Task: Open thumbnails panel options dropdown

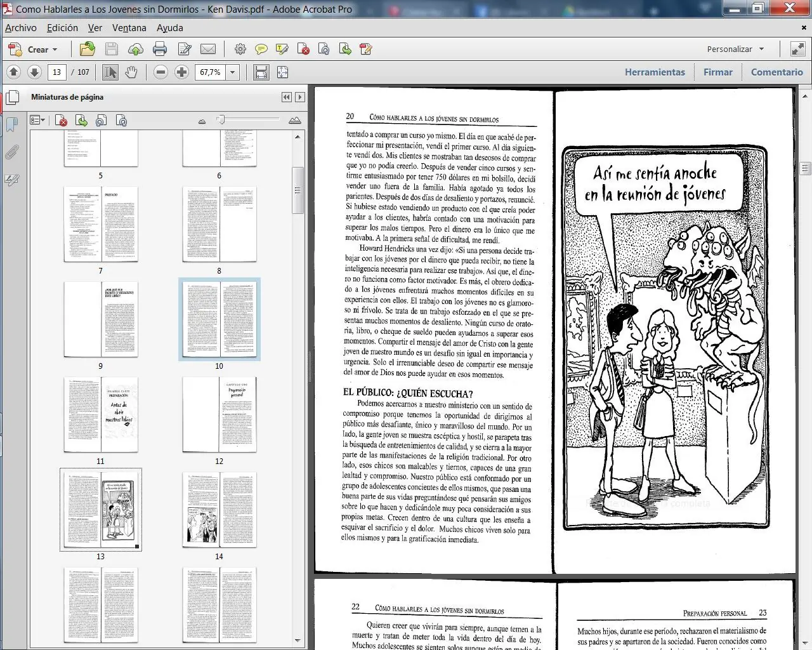Action: tap(37, 121)
